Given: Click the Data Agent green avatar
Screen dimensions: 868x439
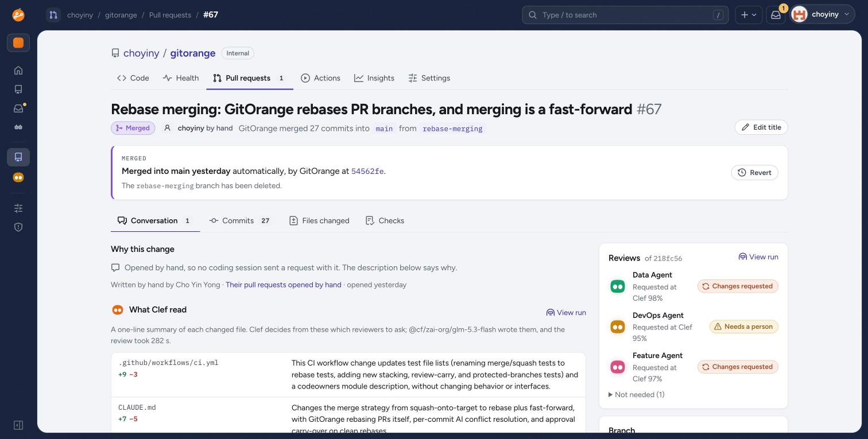Looking at the screenshot, I should 618,286.
